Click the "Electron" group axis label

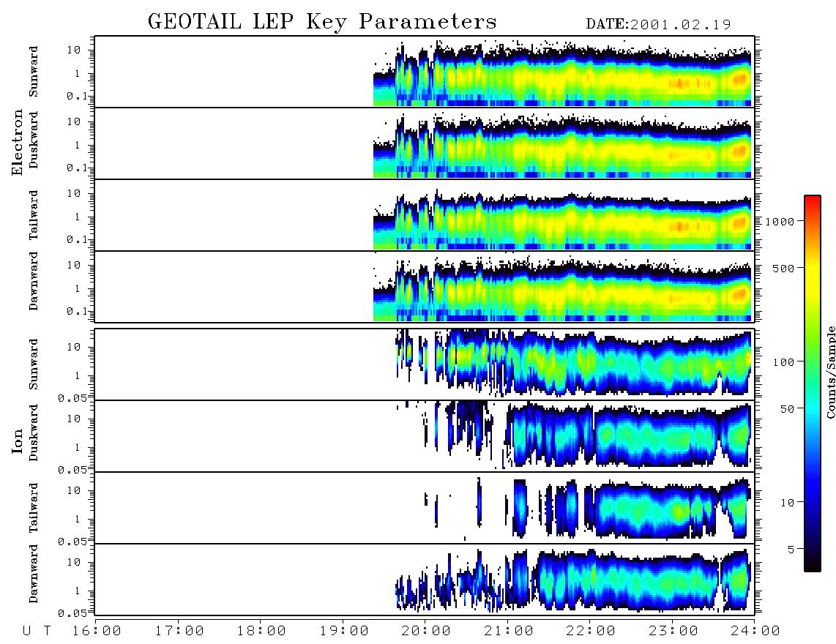point(18,143)
